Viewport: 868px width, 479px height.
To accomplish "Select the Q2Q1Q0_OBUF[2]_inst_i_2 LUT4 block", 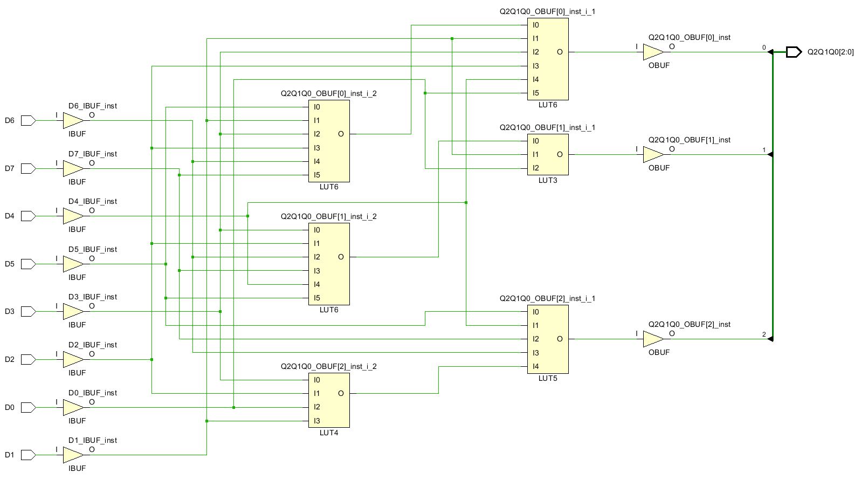I will [329, 400].
